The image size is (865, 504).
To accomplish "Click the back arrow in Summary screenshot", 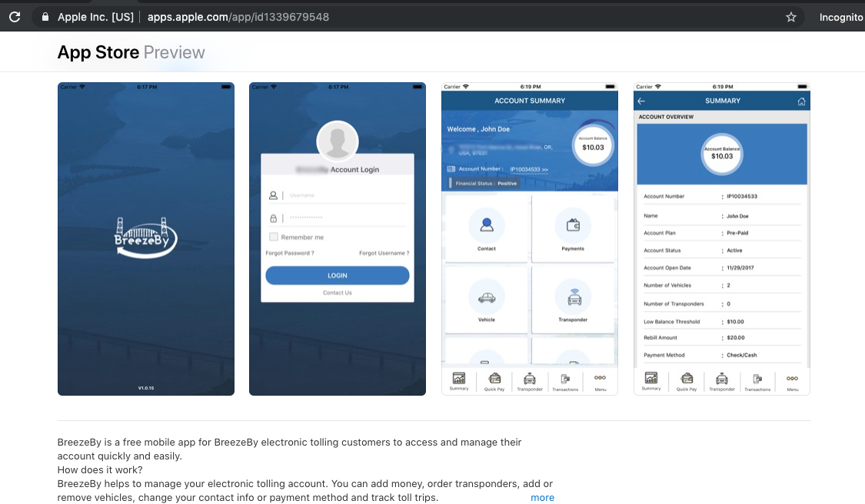I will (641, 101).
